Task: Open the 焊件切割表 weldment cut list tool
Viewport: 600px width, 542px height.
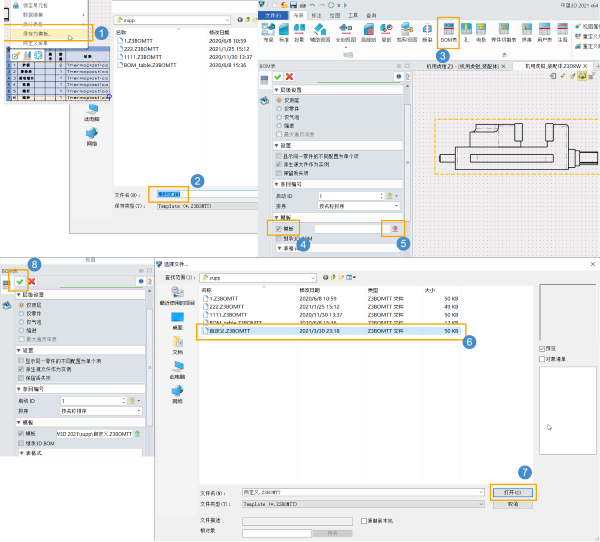Action: coord(504,32)
